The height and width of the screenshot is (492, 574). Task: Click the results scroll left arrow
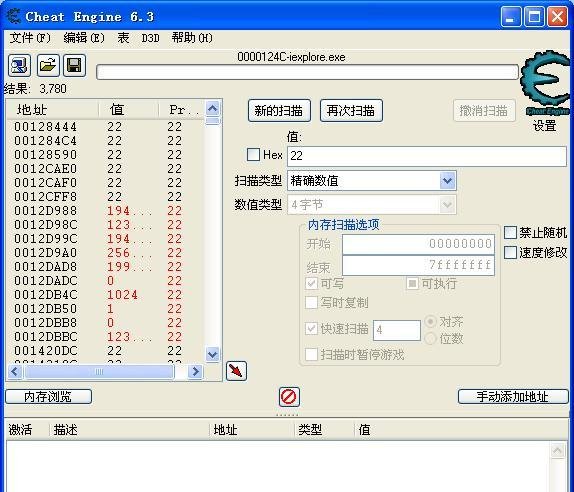15,372
